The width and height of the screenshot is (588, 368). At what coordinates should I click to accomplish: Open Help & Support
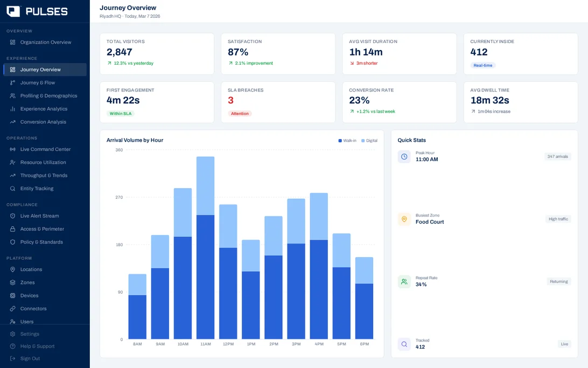tap(45, 346)
